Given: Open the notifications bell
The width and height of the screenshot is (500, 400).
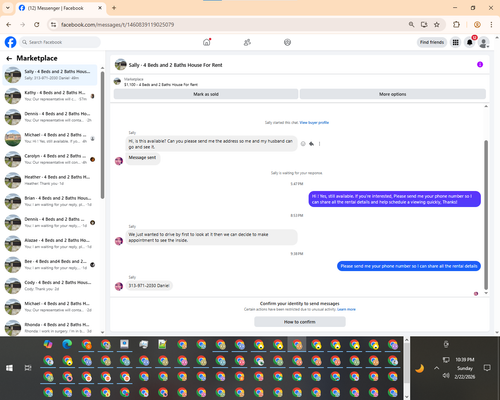Looking at the screenshot, I should tap(470, 42).
